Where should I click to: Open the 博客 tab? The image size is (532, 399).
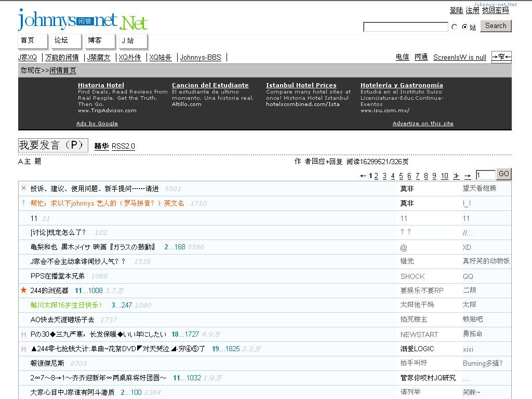coord(95,41)
